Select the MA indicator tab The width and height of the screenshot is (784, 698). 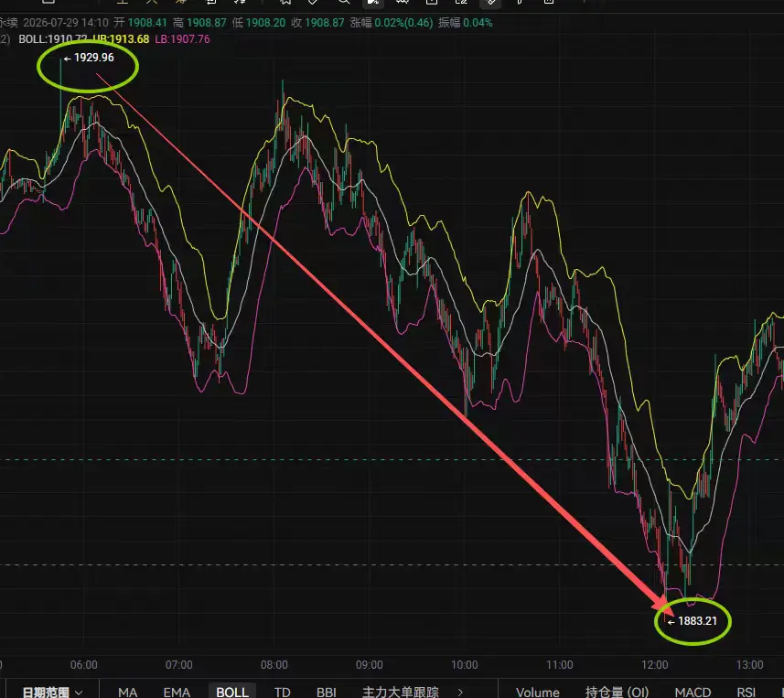[x=127, y=692]
